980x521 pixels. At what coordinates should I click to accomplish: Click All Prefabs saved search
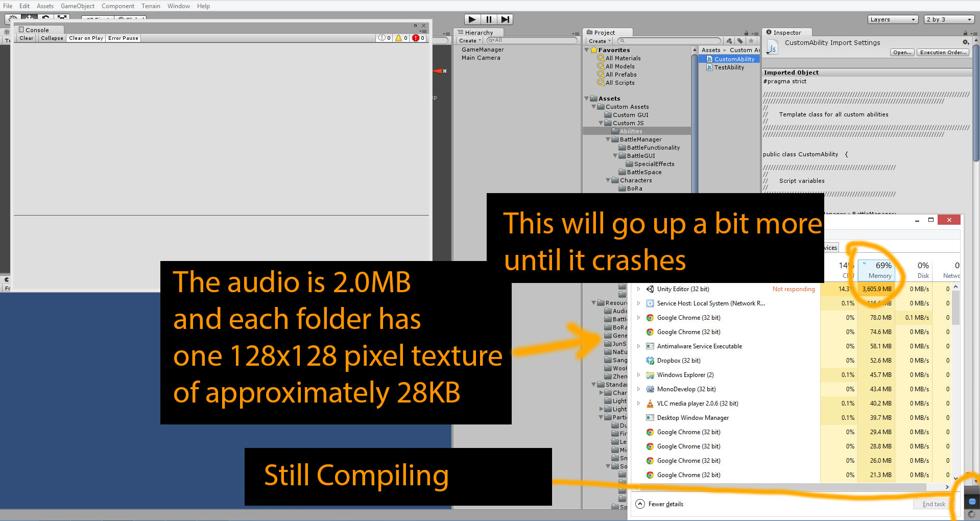click(617, 75)
